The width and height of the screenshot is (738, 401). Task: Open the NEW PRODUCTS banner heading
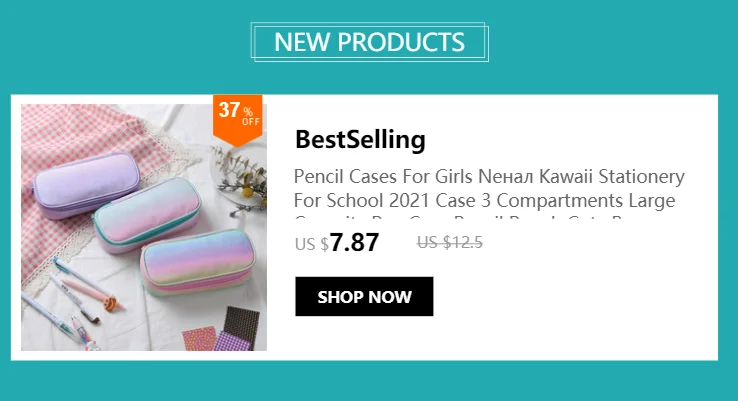pyautogui.click(x=369, y=42)
